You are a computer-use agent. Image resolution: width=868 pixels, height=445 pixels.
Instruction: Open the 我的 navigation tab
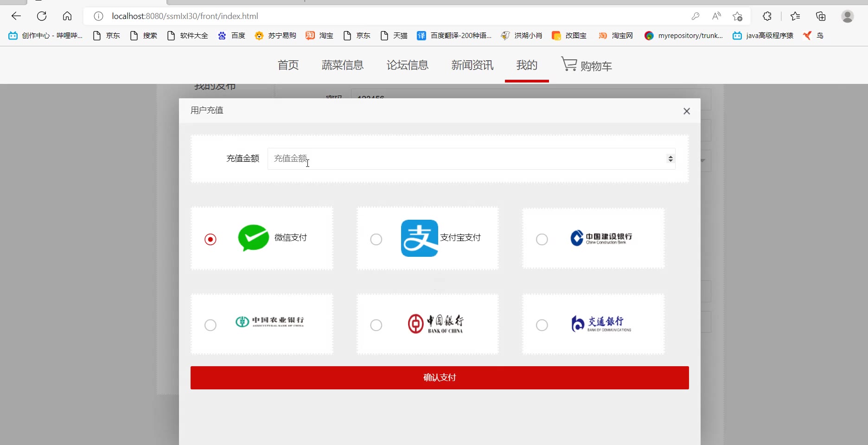click(527, 65)
